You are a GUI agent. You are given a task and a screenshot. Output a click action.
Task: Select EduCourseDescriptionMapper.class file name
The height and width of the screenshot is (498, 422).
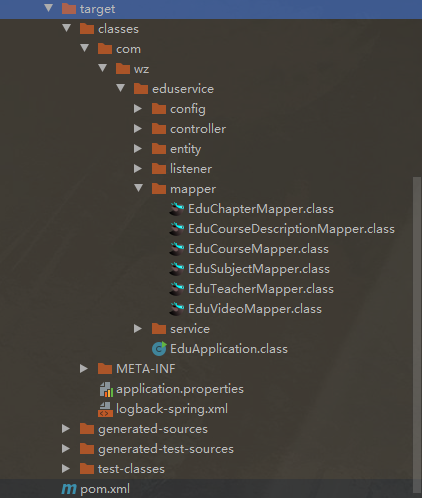291,229
